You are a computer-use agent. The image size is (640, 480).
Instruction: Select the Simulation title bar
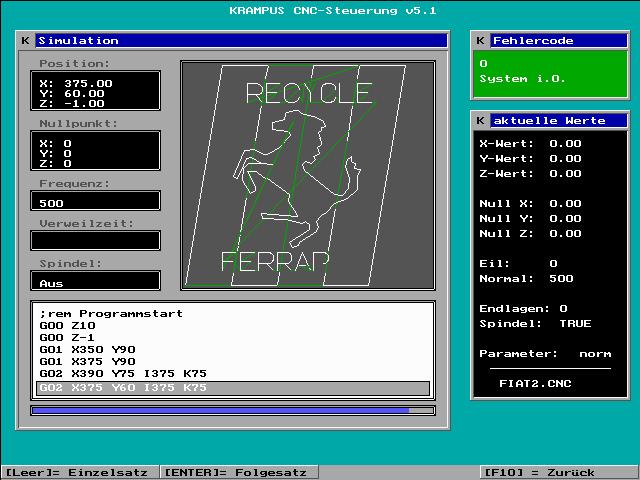(x=241, y=40)
